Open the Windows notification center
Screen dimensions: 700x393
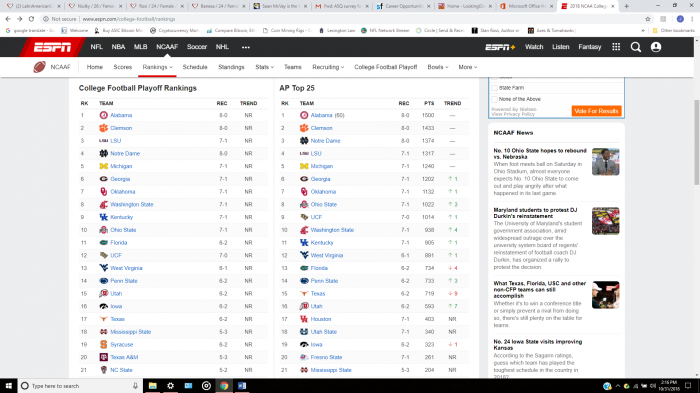pyautogui.click(x=688, y=386)
